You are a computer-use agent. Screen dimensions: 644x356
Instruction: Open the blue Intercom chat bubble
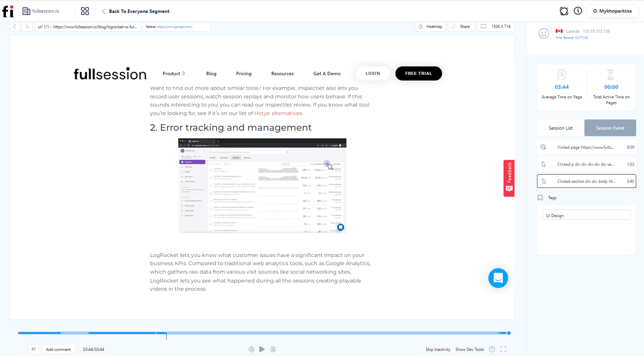[x=498, y=278]
